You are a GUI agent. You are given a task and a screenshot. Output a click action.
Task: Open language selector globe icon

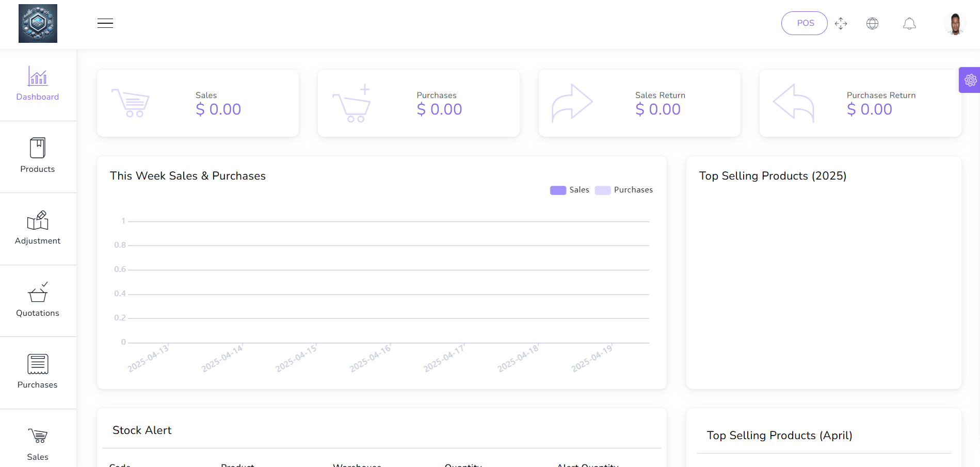872,24
